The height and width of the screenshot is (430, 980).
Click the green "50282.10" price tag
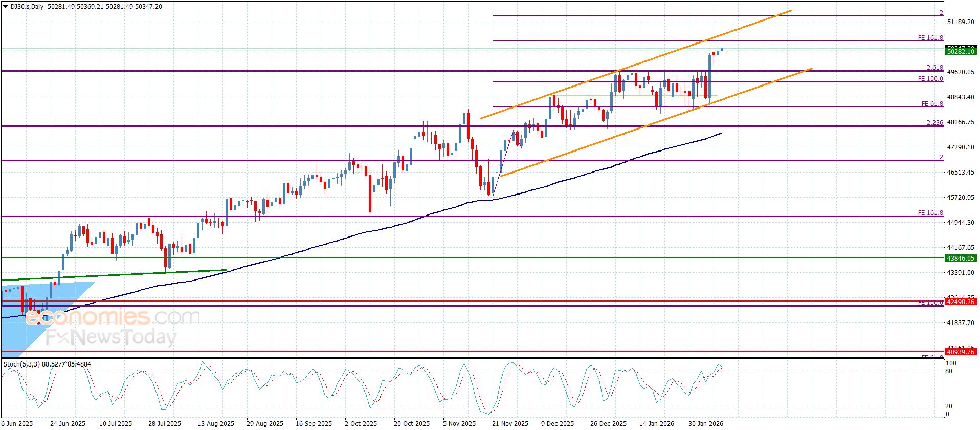961,52
